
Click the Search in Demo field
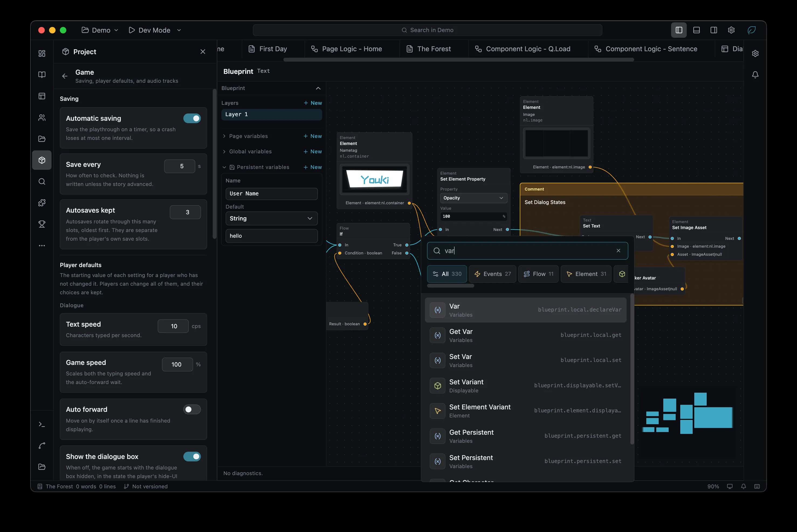point(427,30)
